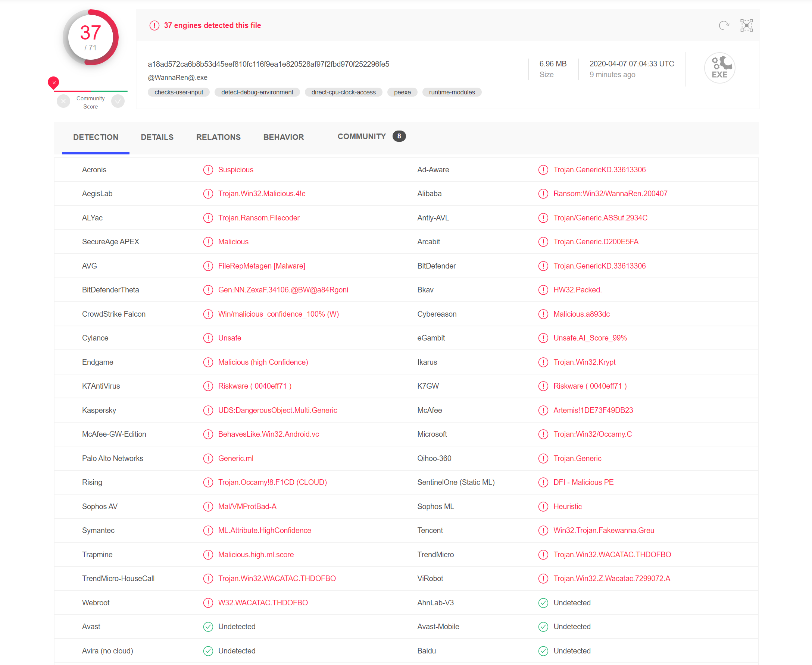Click the peexe tag
Image resolution: width=812 pixels, height=665 pixels.
pos(402,92)
